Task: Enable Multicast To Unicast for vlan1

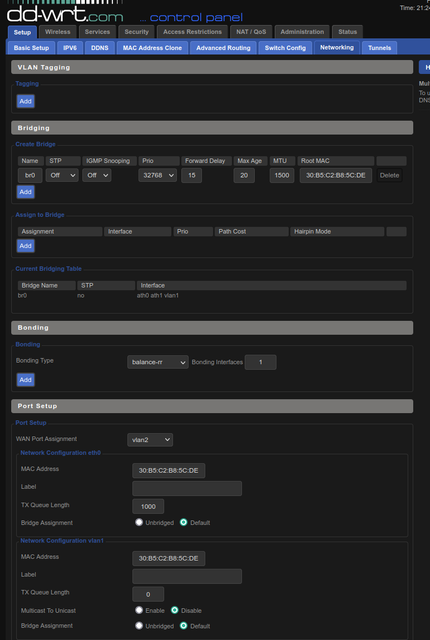Action: coord(139,610)
